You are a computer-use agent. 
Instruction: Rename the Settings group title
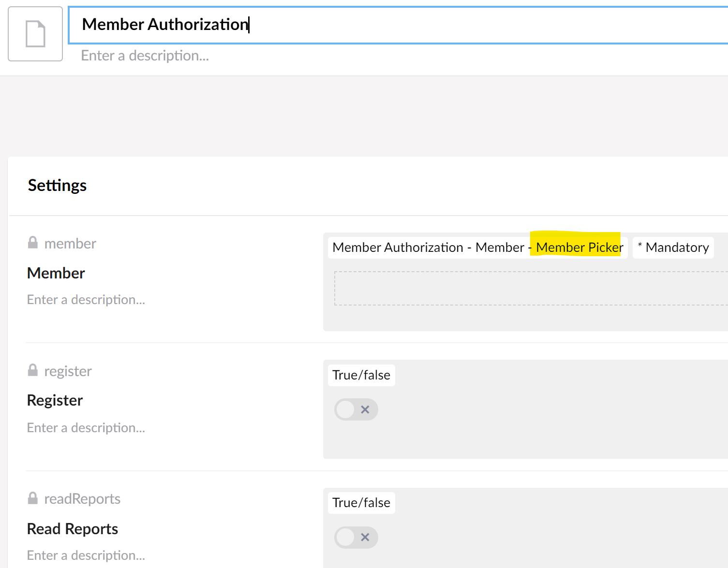57,186
